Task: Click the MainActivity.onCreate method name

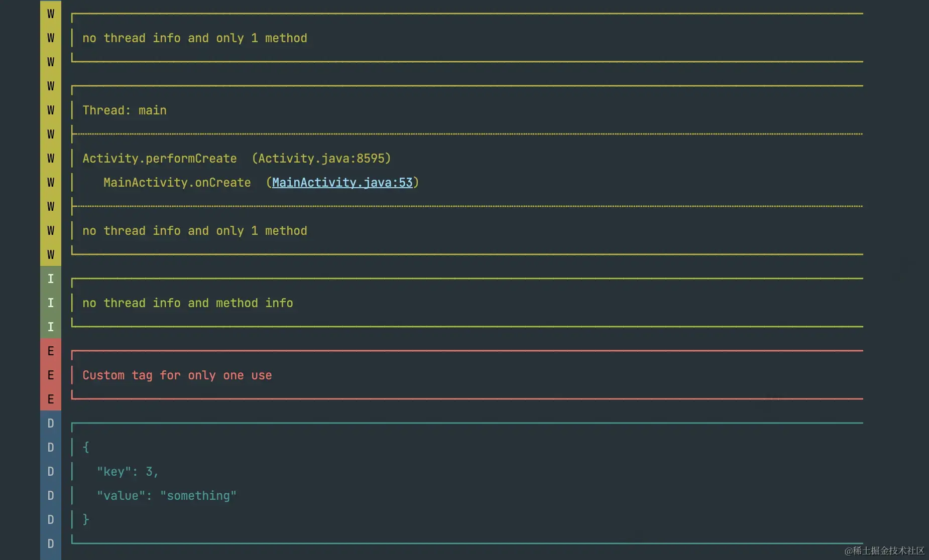Action: coord(177,183)
